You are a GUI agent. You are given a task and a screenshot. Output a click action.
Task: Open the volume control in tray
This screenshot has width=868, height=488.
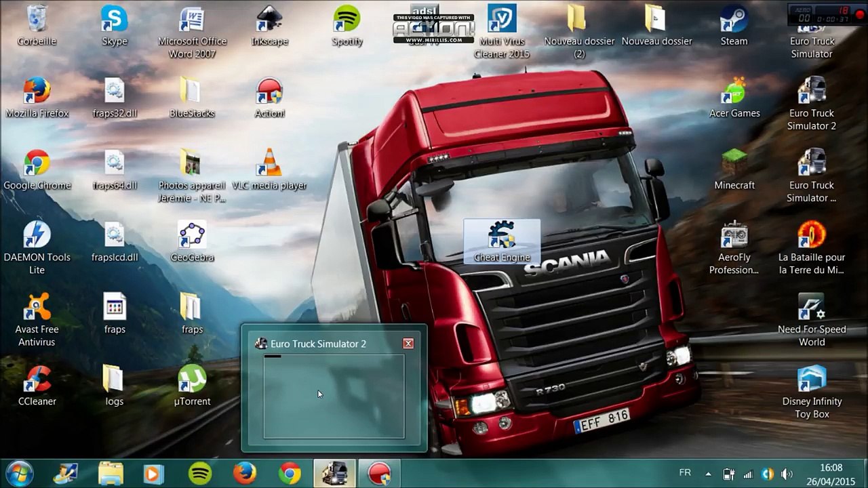coord(787,474)
